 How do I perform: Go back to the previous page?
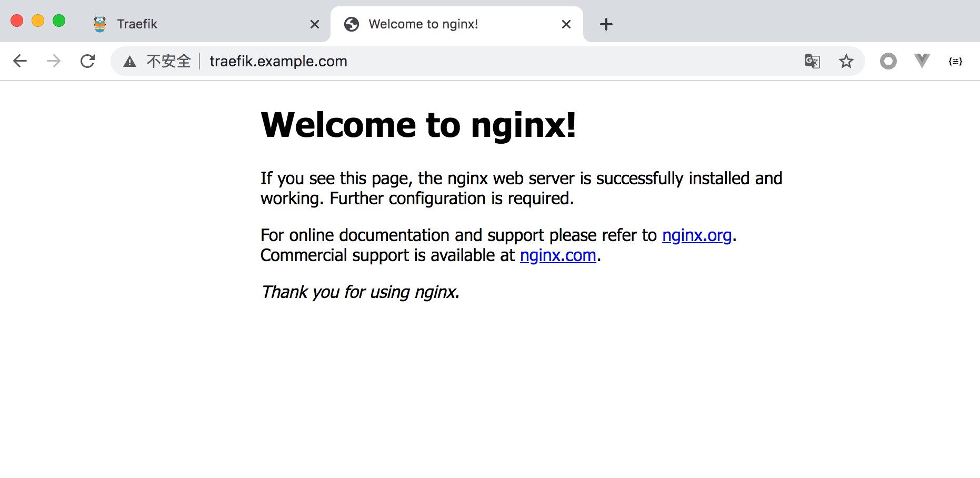click(20, 61)
